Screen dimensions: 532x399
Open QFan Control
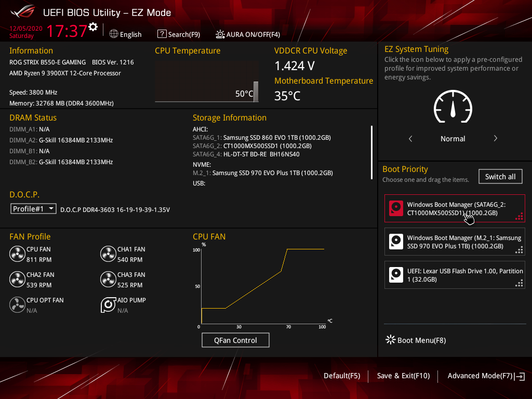(235, 340)
